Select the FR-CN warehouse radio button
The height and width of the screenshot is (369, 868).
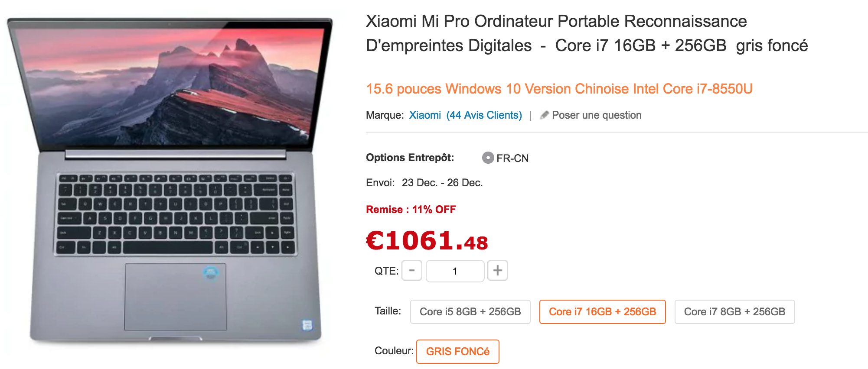coord(488,158)
